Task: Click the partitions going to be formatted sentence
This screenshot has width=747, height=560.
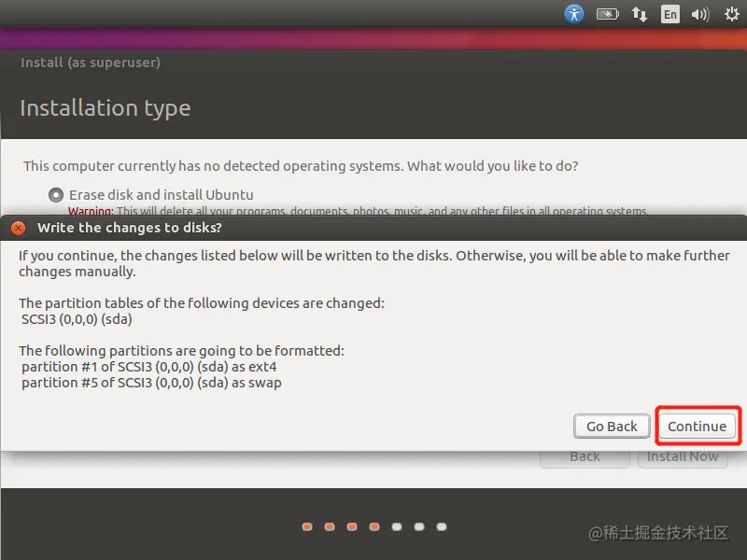Action: tap(181, 351)
